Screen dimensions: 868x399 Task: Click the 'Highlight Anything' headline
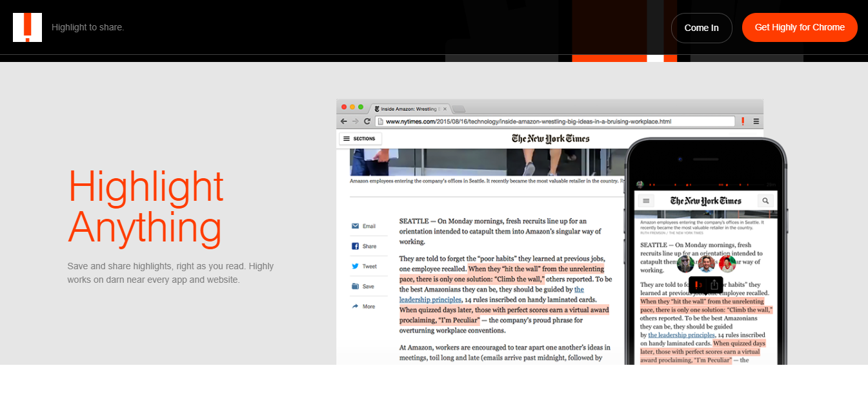pyautogui.click(x=146, y=207)
